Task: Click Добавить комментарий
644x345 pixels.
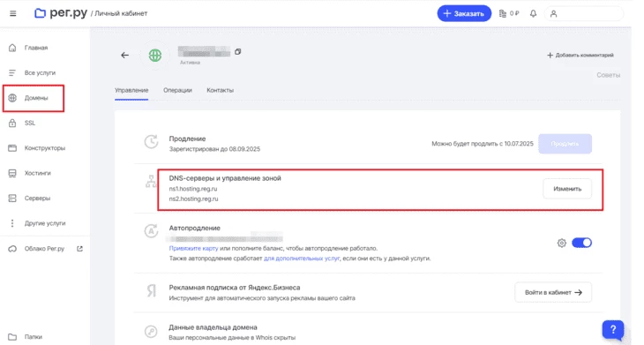Action: pos(580,55)
